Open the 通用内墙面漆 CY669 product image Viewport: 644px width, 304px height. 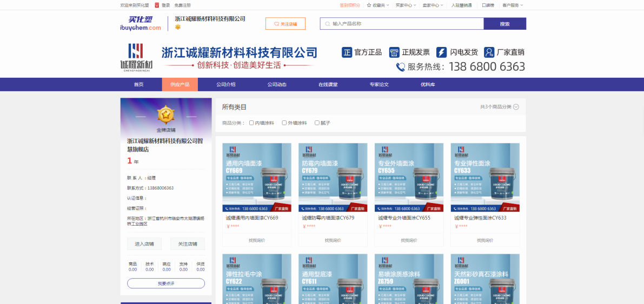tap(257, 177)
